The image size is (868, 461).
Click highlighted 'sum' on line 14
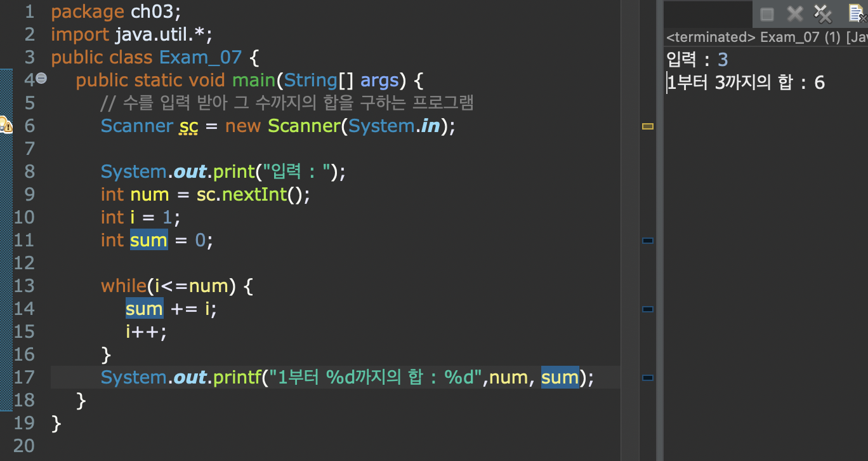tap(145, 309)
